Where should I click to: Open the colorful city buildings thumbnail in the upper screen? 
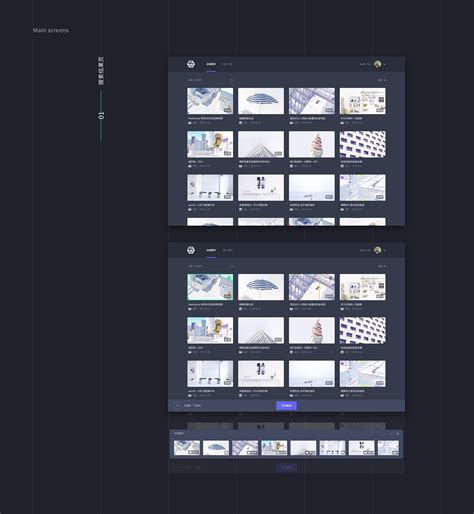point(210,144)
